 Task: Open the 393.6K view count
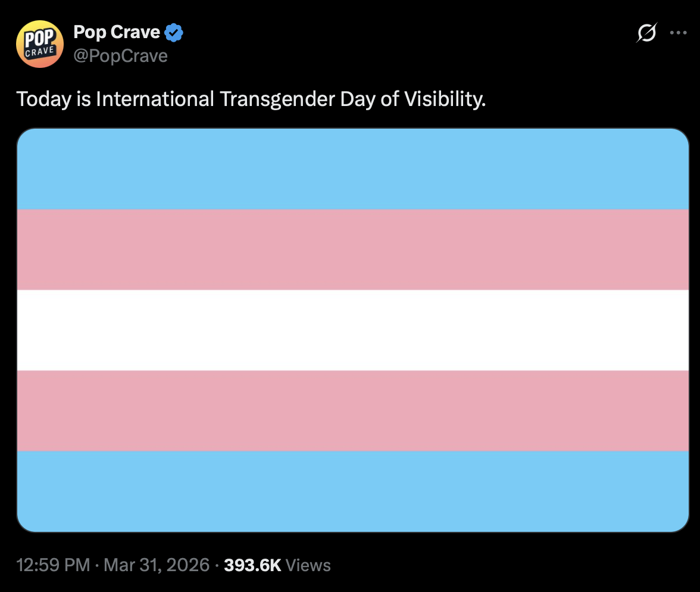tap(252, 565)
